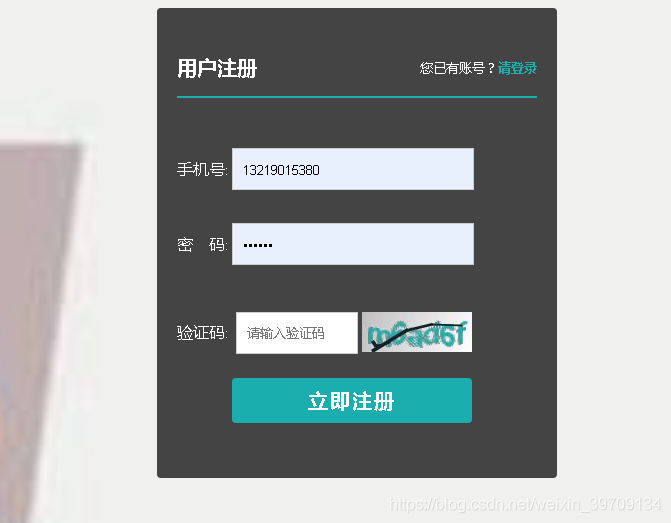Click the 您已有账号？ text

pos(457,68)
